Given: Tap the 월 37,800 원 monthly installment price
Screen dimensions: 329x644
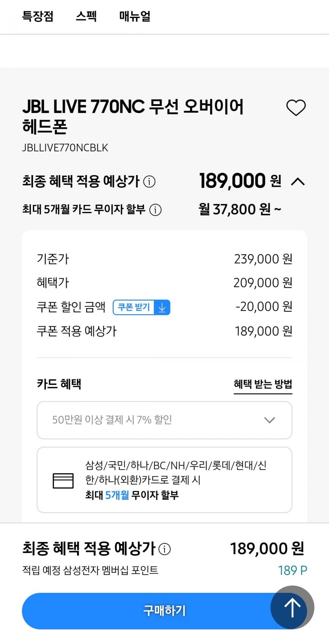Looking at the screenshot, I should click(240, 209).
